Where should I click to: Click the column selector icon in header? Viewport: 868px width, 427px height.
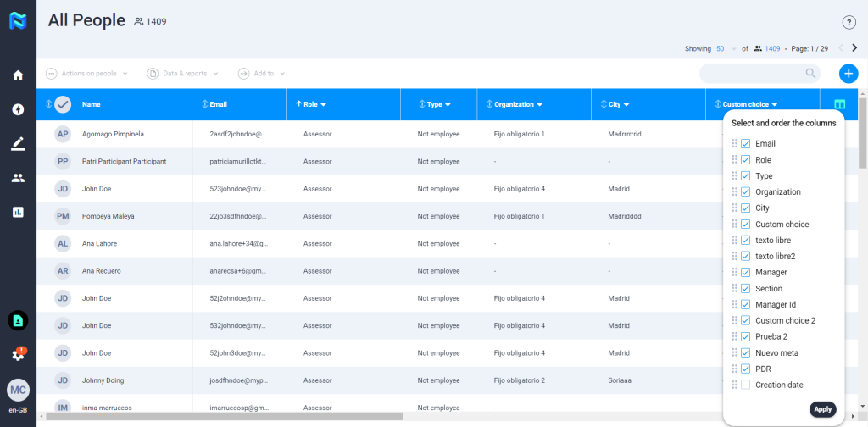[839, 104]
